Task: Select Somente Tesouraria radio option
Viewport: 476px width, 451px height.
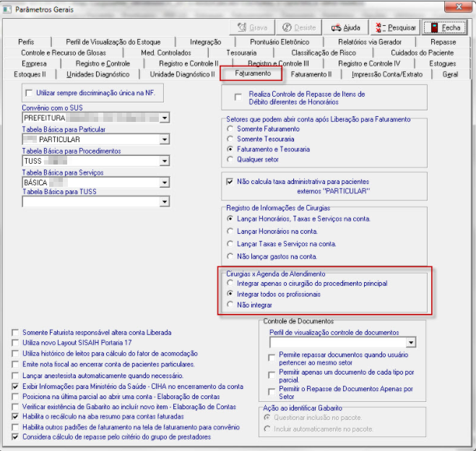Action: point(230,139)
